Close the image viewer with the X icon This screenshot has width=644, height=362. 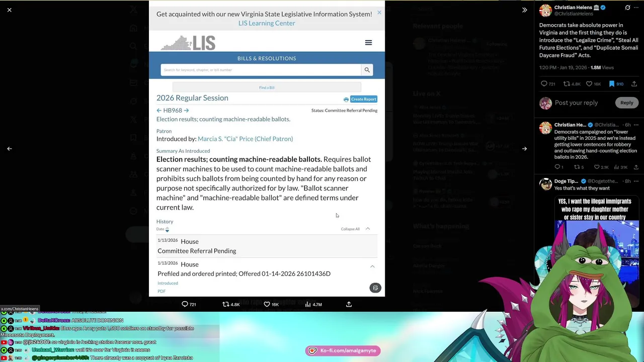[x=10, y=10]
